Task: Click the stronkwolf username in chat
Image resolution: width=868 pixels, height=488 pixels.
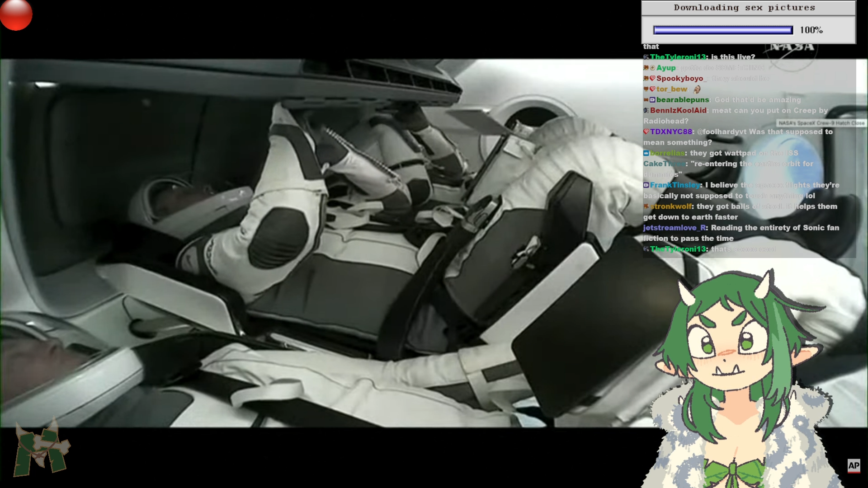Action: (x=671, y=206)
